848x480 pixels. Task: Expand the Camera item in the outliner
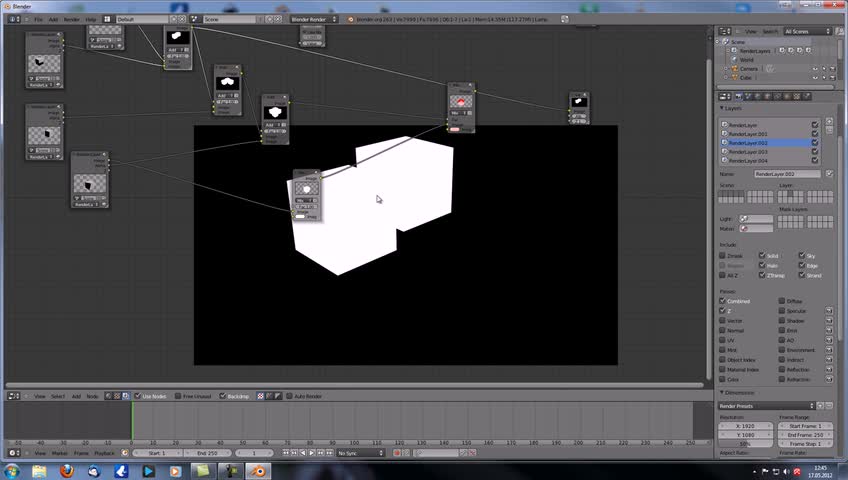click(726, 69)
